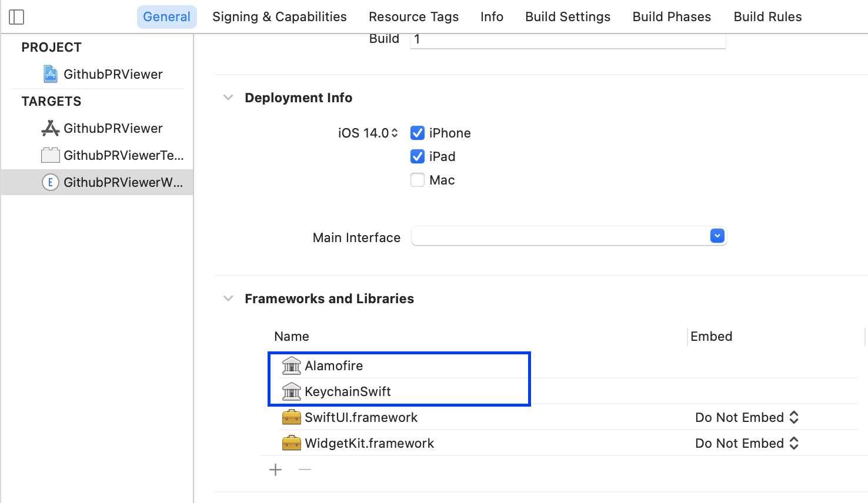Select the GithubPRViewerW... target

point(97,182)
